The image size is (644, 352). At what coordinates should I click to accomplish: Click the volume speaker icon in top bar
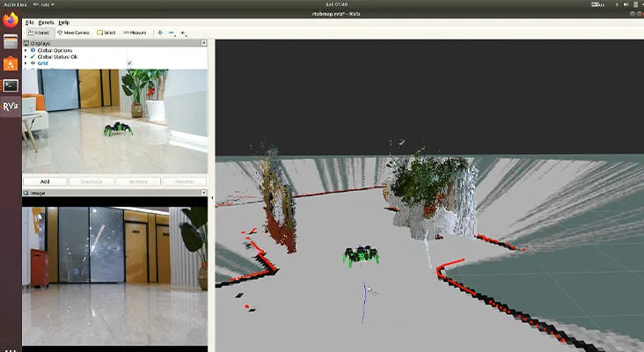tap(626, 4)
